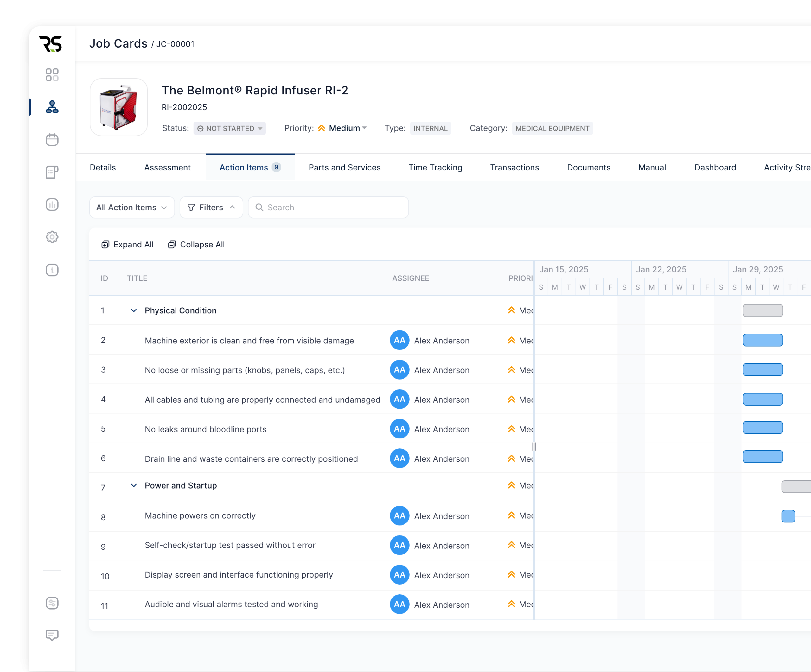The height and width of the screenshot is (672, 811).
Task: Open the Manual tab
Action: pyautogui.click(x=652, y=168)
